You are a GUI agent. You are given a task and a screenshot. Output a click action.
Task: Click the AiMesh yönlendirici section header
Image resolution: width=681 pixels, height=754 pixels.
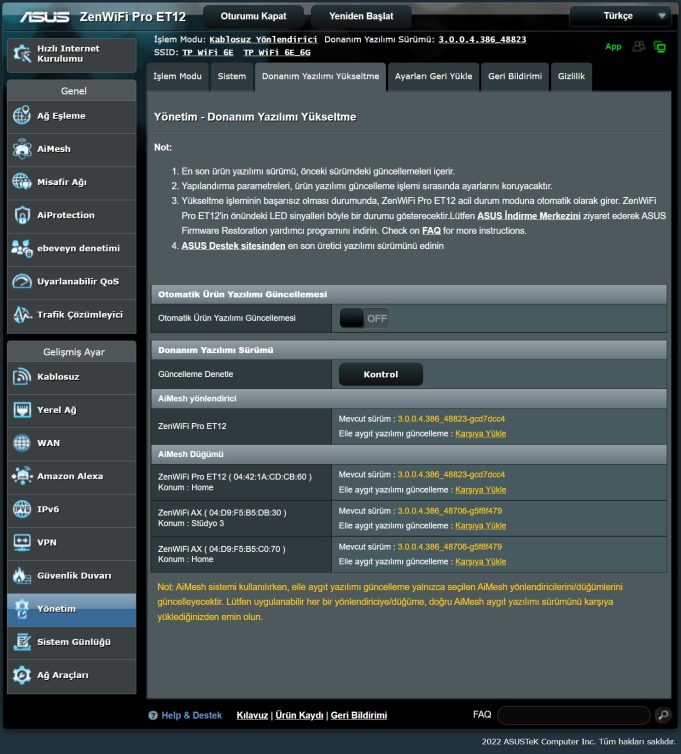409,399
